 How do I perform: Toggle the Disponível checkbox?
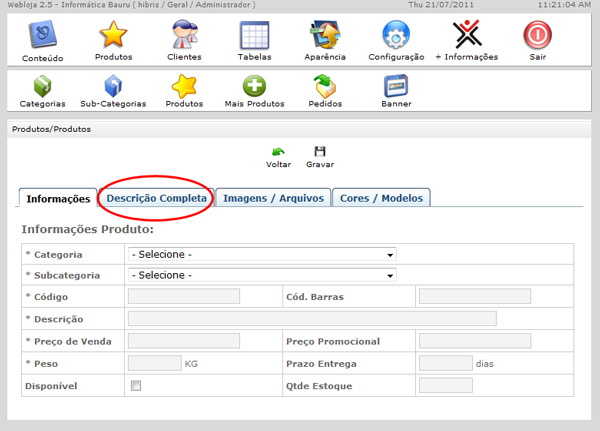tap(136, 386)
